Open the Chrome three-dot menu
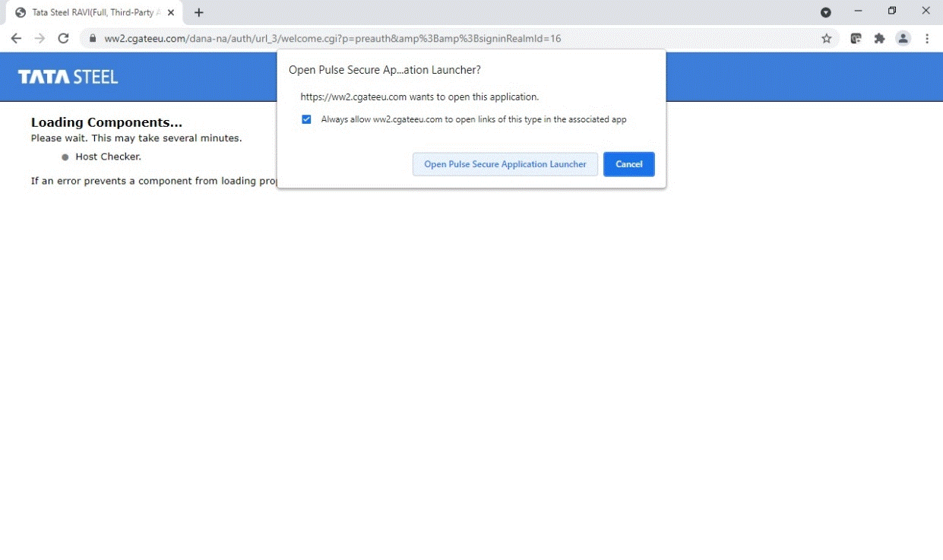This screenshot has width=943, height=560. (927, 38)
